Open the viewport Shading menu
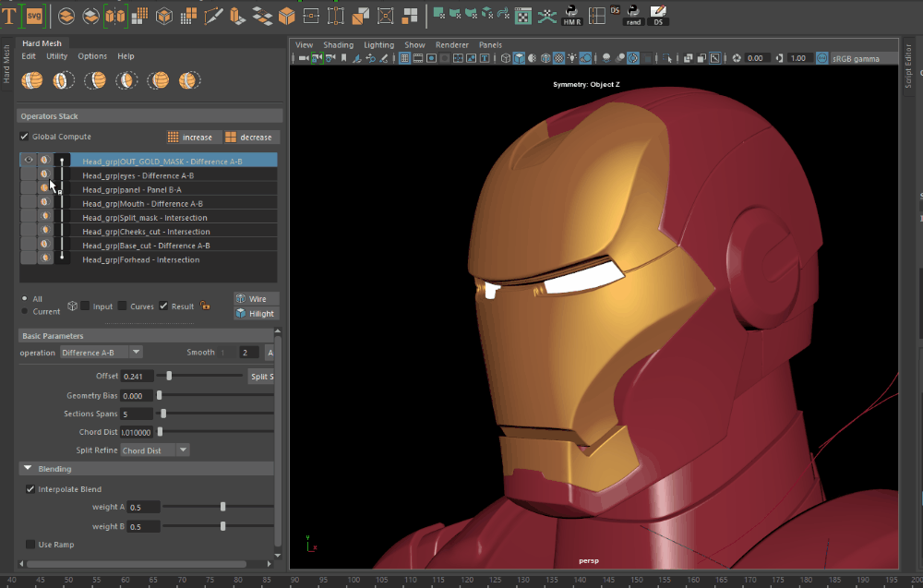The width and height of the screenshot is (923, 588). tap(338, 44)
